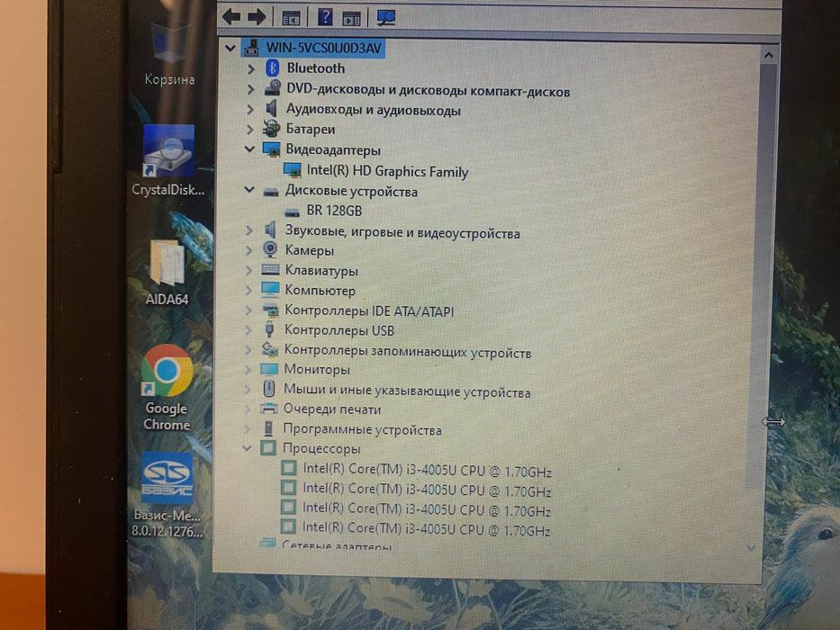Click the printer icon beside Очереди печати
Screen dimensions: 840x630
click(x=268, y=409)
